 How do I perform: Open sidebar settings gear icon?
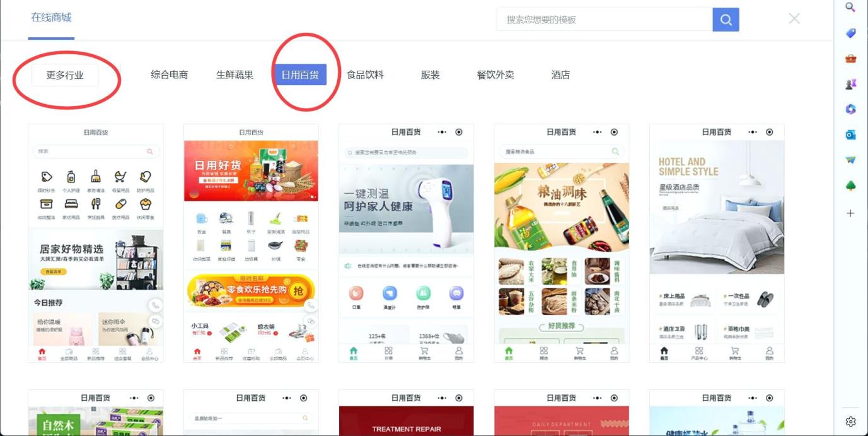tap(850, 421)
